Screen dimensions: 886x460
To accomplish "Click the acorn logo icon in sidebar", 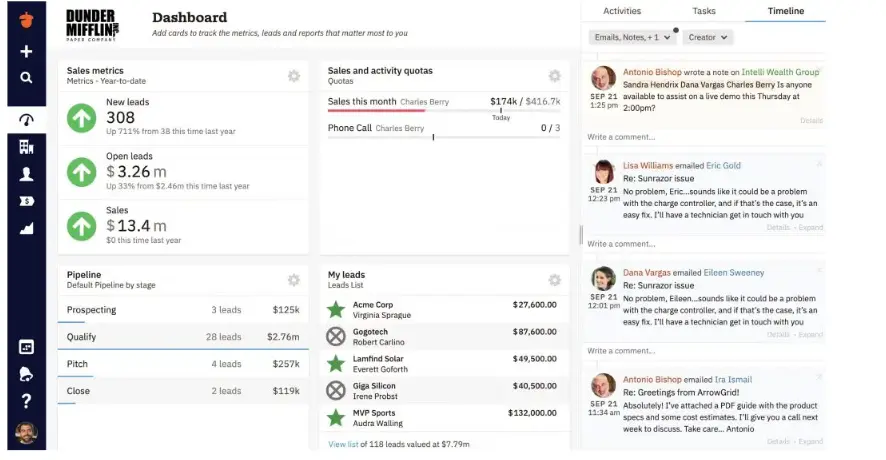I will 27,20.
